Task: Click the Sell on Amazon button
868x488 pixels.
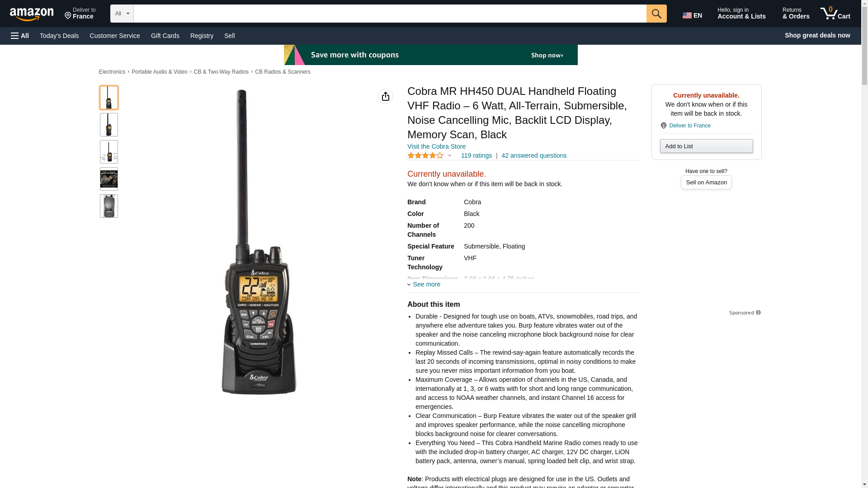Action: click(706, 182)
